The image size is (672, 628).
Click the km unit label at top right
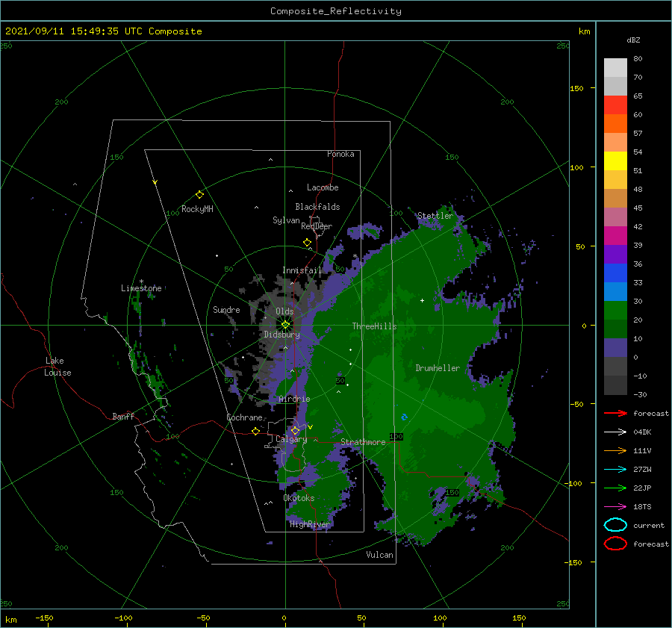tap(585, 31)
